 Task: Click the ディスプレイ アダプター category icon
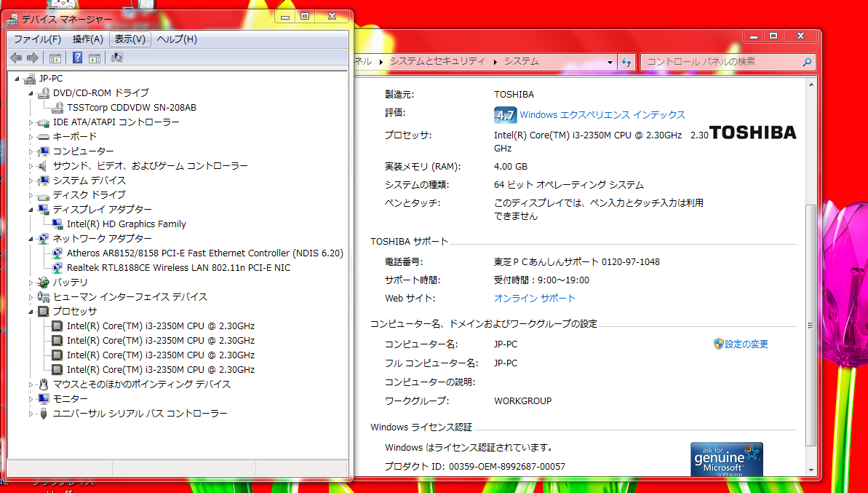[44, 210]
